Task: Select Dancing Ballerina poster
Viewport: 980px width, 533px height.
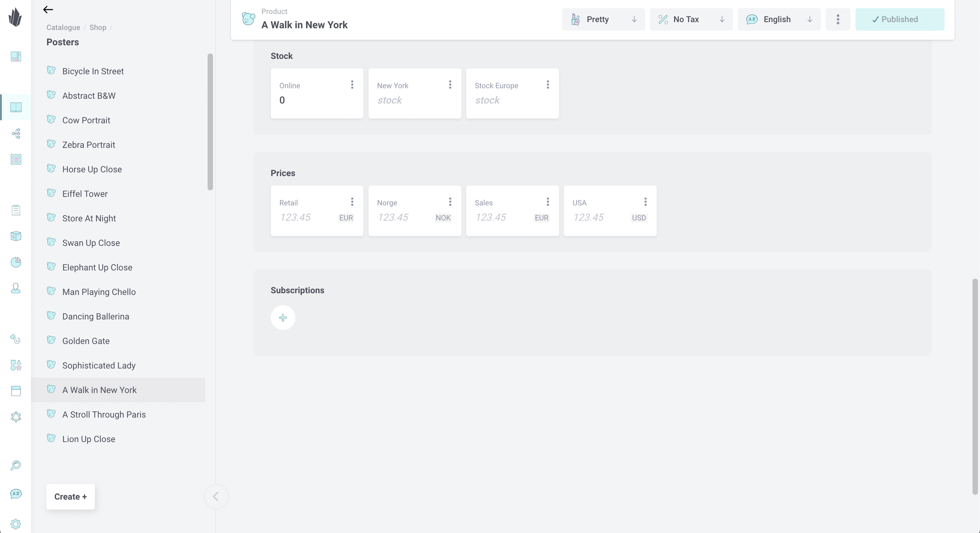Action: click(x=118, y=316)
